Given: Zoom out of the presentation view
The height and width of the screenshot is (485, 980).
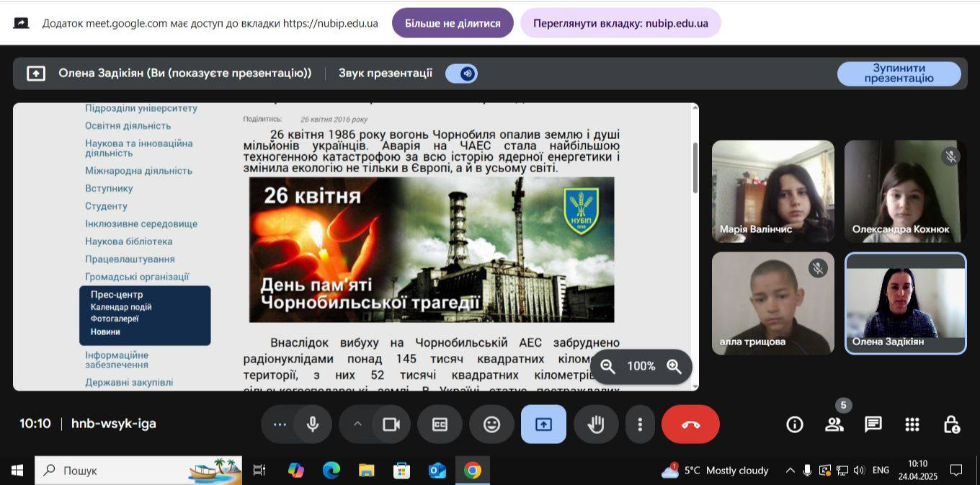Looking at the screenshot, I should coord(607,366).
